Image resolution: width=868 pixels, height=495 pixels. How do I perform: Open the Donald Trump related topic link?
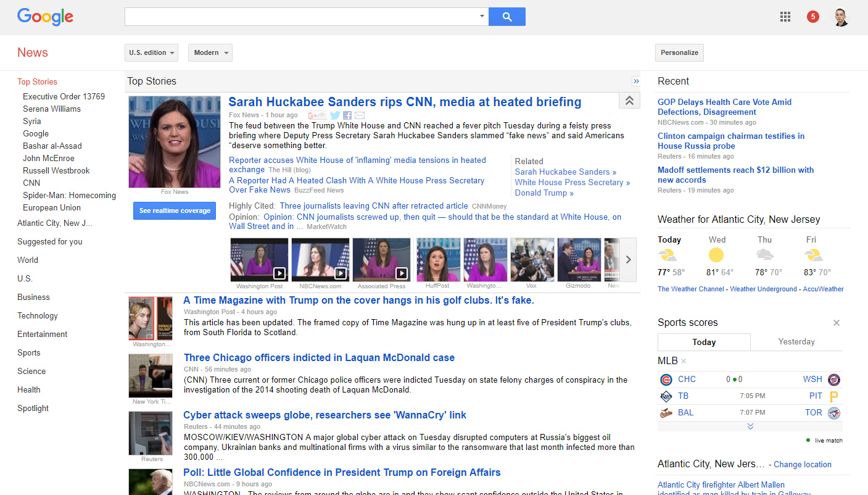point(544,193)
